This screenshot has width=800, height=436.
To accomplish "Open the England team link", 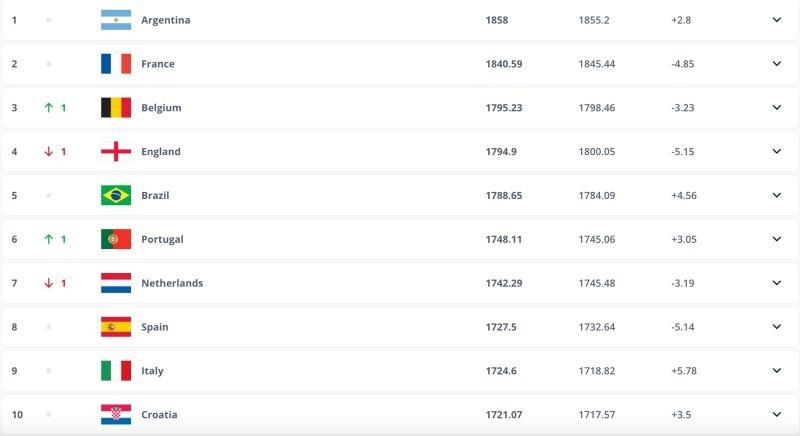I will click(161, 152).
